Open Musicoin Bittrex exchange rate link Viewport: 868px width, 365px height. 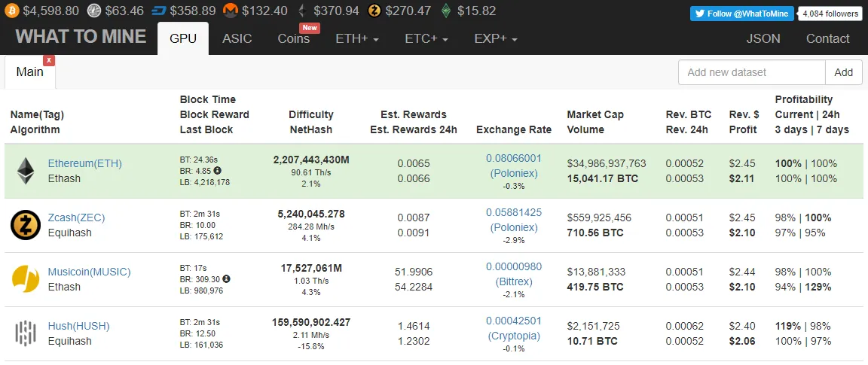pyautogui.click(x=514, y=274)
